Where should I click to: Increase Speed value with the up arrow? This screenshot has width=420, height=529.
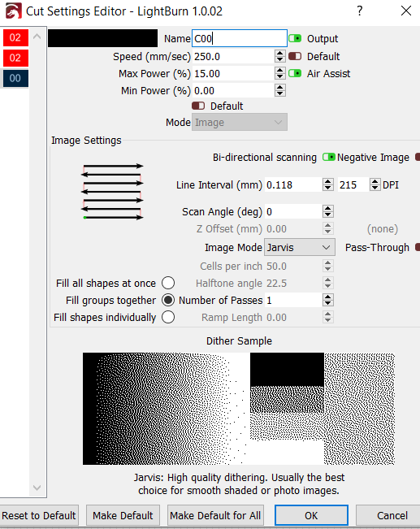[x=279, y=54]
